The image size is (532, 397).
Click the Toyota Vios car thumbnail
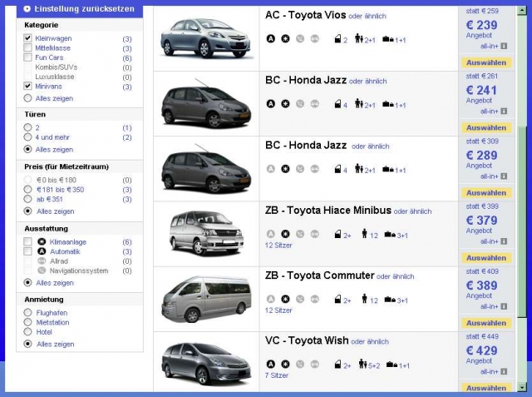click(205, 37)
